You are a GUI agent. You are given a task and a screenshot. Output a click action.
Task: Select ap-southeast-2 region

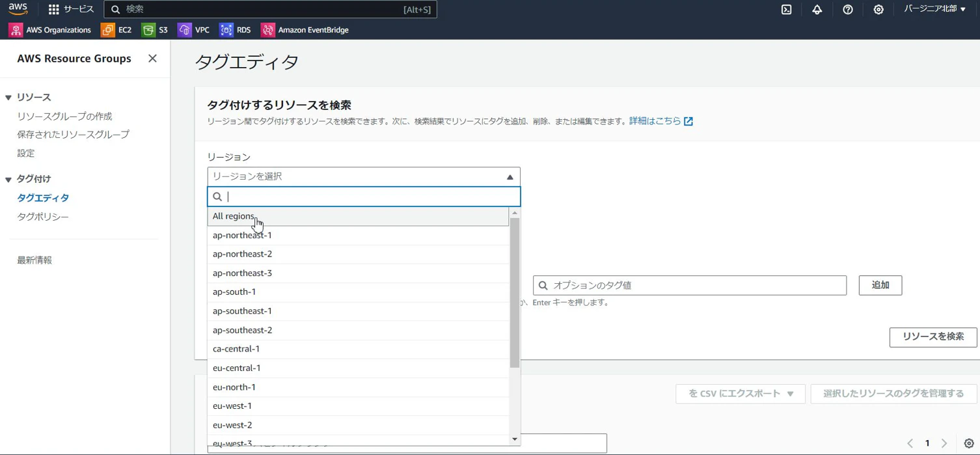[x=358, y=330]
